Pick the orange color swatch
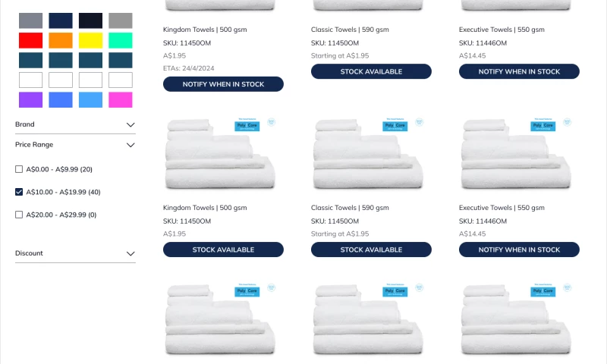Viewport: 607px width, 364px height. coord(61,40)
